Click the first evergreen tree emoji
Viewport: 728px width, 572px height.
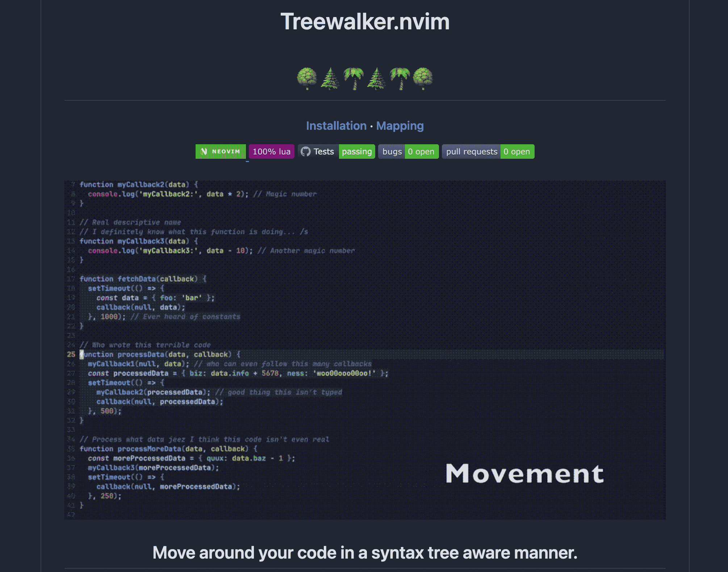click(330, 78)
